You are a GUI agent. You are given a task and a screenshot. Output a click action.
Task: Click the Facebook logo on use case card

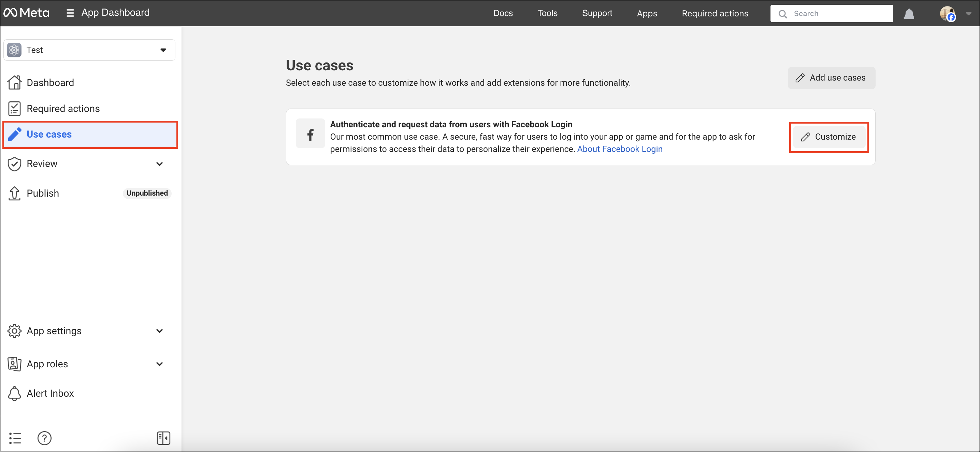pyautogui.click(x=311, y=133)
